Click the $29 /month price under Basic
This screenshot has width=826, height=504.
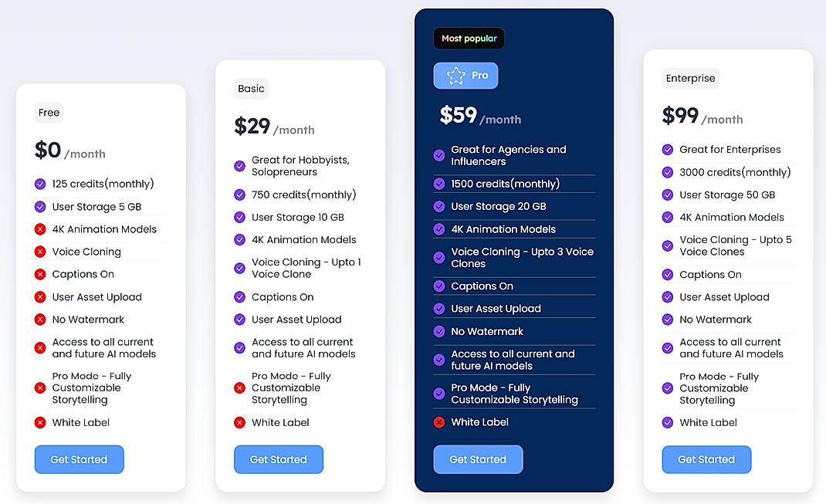click(x=274, y=127)
